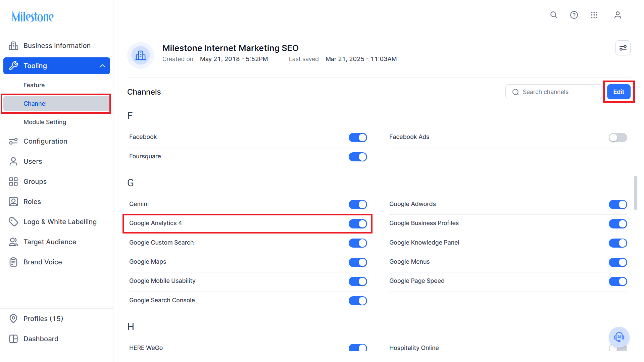Viewport: 644px width, 362px height.
Task: Select the Channel submenu item
Action: point(57,104)
